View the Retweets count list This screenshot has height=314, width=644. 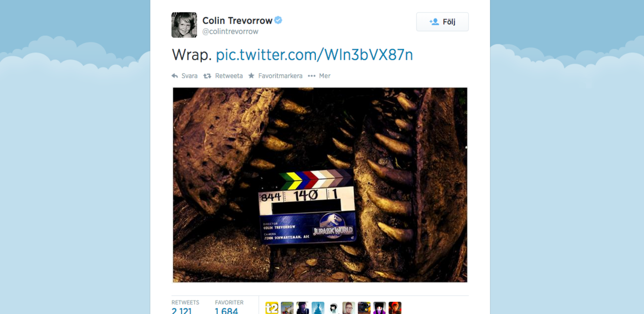(x=185, y=307)
